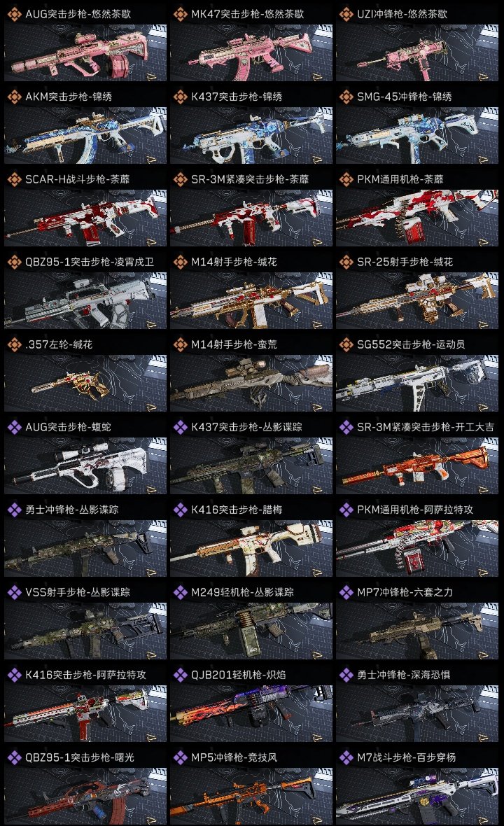Choose the SCAR-H战斗步枪-荼蘼 weapon preview
Viewport: 504px width, 826px height.
pyautogui.click(x=85, y=218)
